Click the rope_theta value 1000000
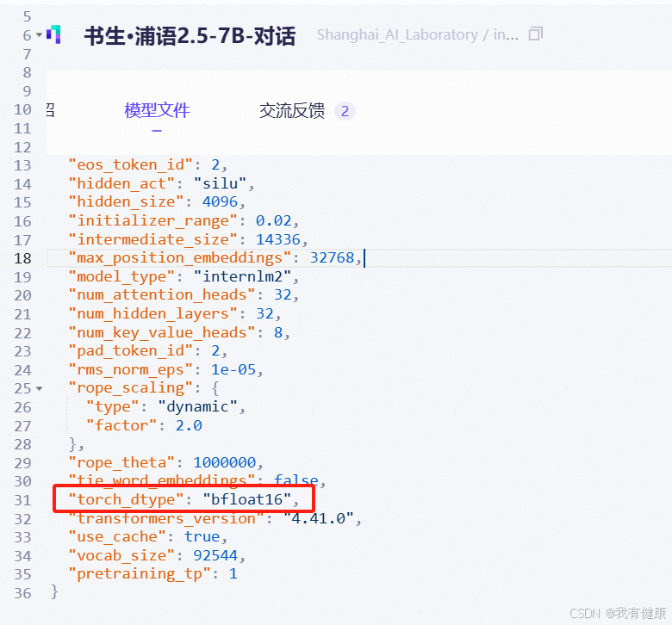 click(x=225, y=462)
